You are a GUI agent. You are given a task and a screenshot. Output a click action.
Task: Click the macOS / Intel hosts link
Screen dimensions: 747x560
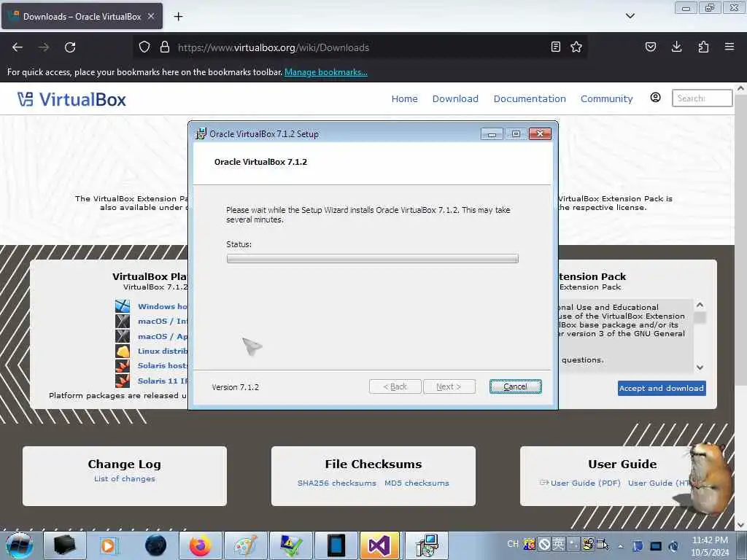click(x=163, y=322)
